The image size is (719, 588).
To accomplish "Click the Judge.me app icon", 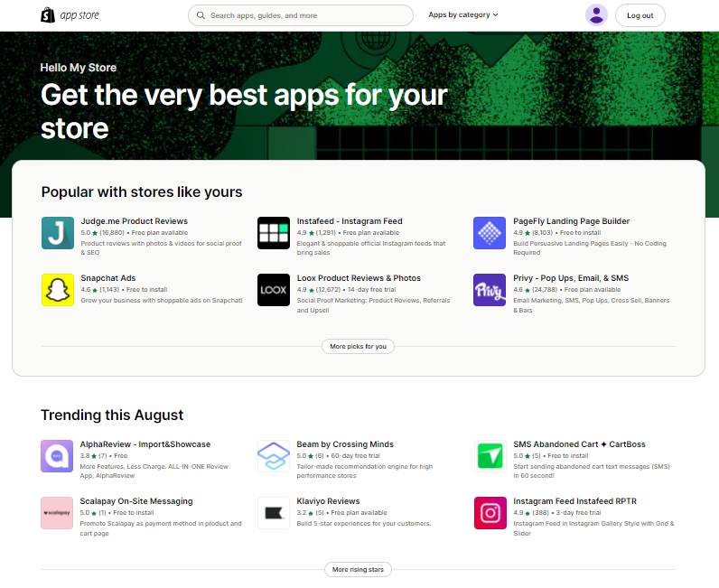I will [58, 233].
